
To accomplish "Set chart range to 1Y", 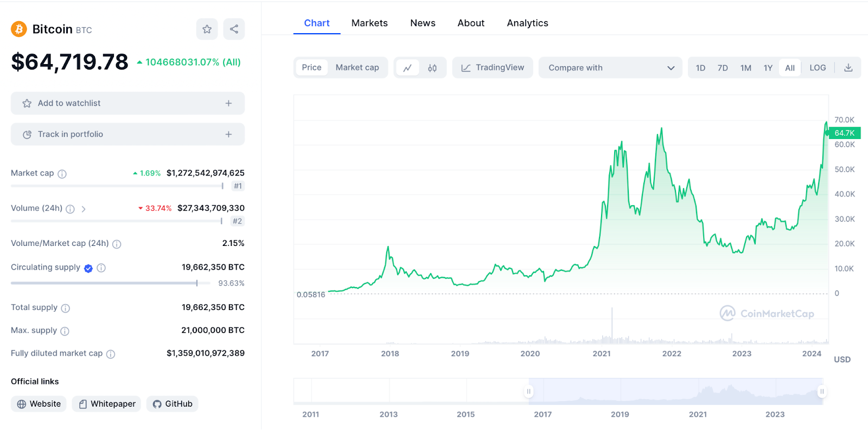I will coord(768,68).
